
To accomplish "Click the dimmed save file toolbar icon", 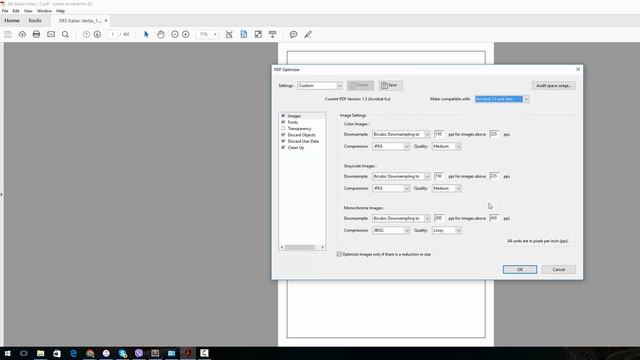I will [8, 35].
